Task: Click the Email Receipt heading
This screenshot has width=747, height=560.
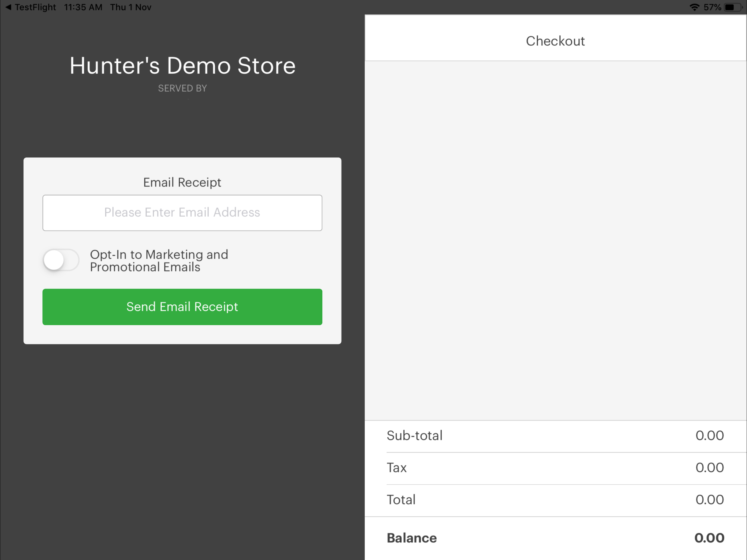Action: coord(182,182)
